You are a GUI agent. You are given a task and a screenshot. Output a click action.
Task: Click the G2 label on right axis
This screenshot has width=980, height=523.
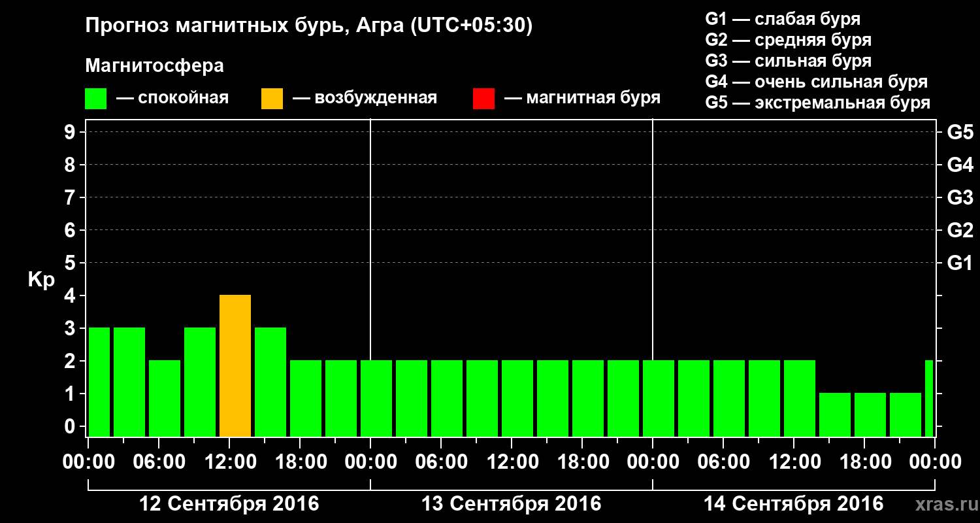pos(960,230)
